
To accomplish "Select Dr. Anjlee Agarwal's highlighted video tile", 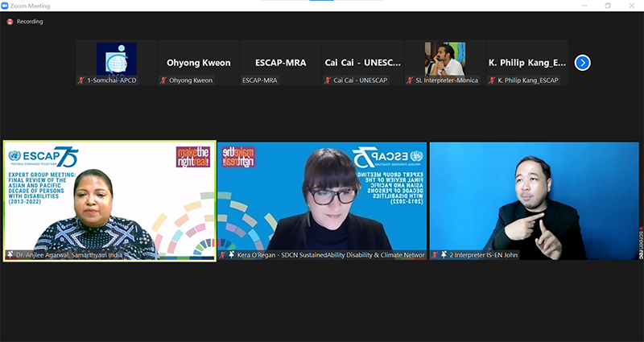I will 109,201.
